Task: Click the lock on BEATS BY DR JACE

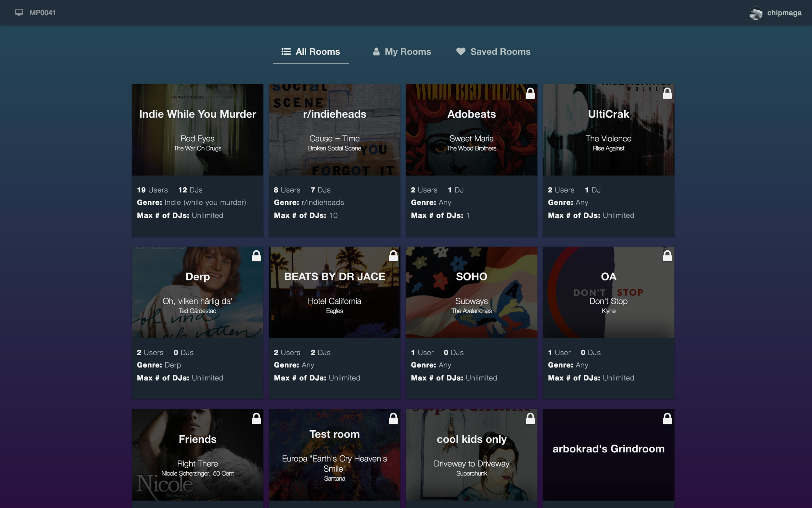Action: click(393, 256)
